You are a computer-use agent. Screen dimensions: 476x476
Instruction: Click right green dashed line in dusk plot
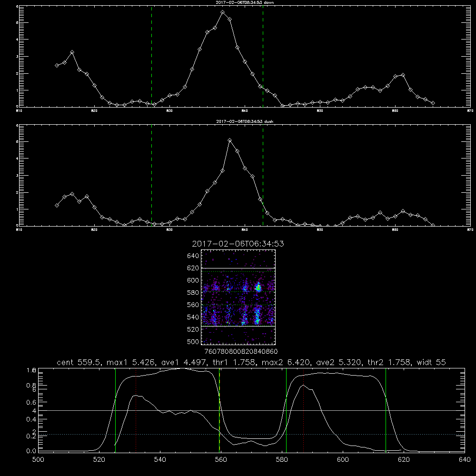(263, 175)
